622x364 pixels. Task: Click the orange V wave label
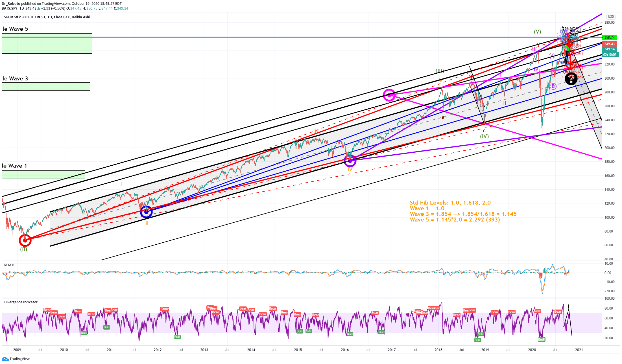tap(441, 81)
